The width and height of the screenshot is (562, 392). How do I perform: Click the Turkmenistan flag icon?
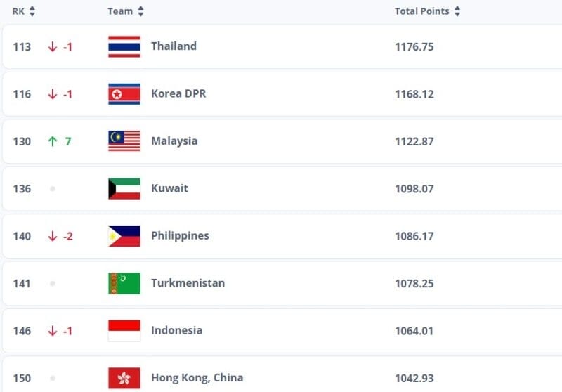pos(124,283)
